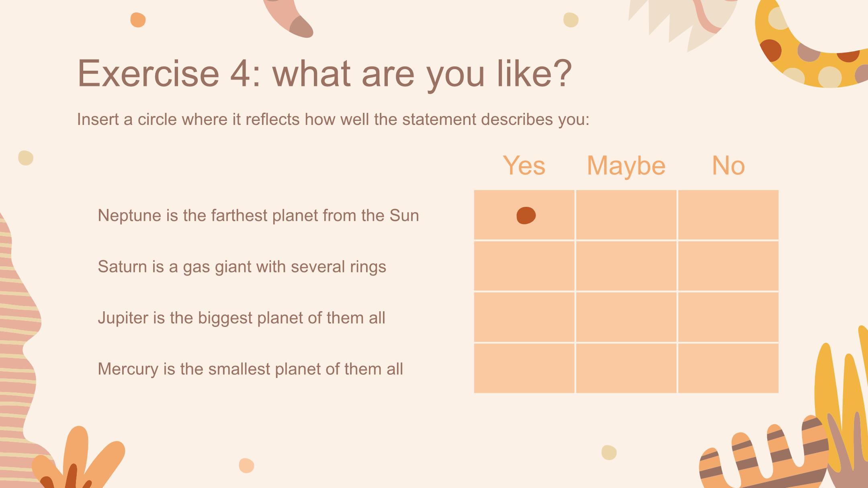This screenshot has height=488, width=868.
Task: Click the 'Insert a circle' instruction text
Action: coord(333,120)
